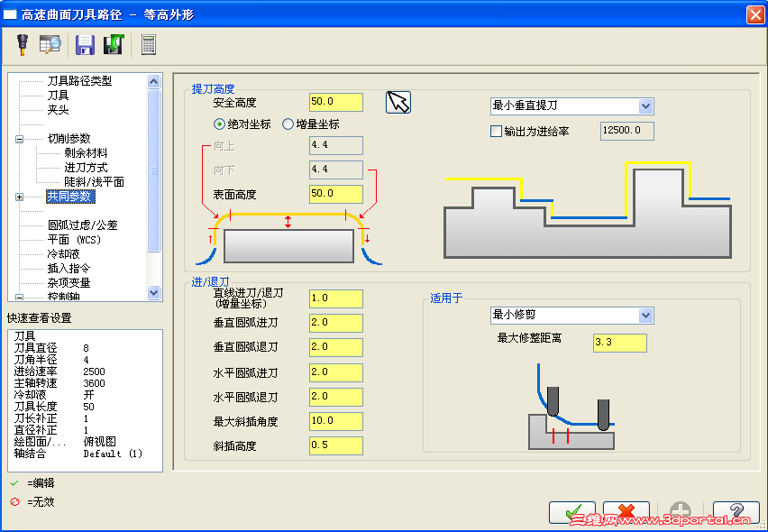Click the 斜插高度 input field
Image resolution: width=768 pixels, height=532 pixels.
click(x=336, y=445)
